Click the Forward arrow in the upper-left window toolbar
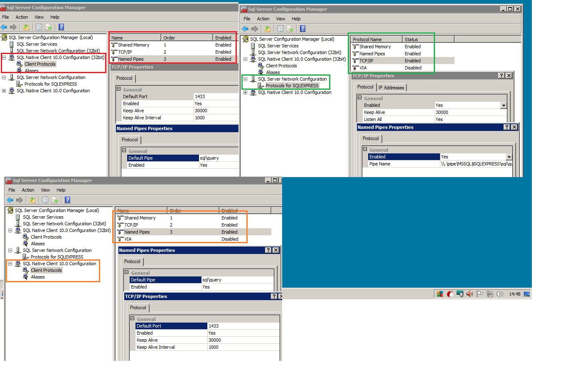568x392 pixels. tap(13, 27)
